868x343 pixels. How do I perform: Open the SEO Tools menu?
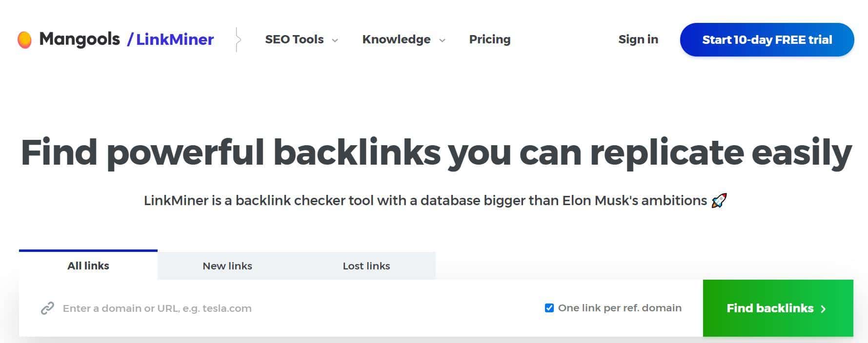tap(294, 39)
